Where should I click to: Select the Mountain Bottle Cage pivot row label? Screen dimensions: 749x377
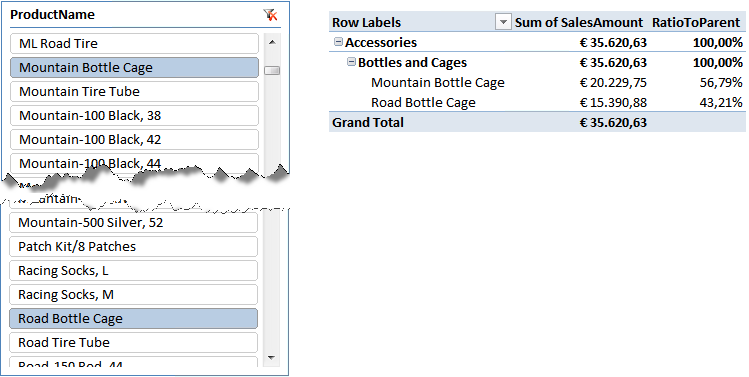point(438,83)
